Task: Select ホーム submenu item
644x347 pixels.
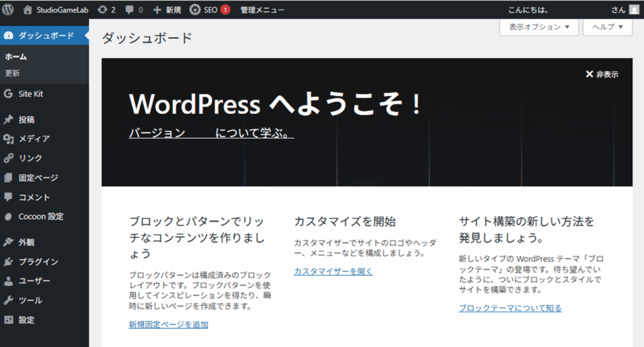Action: click(x=16, y=57)
